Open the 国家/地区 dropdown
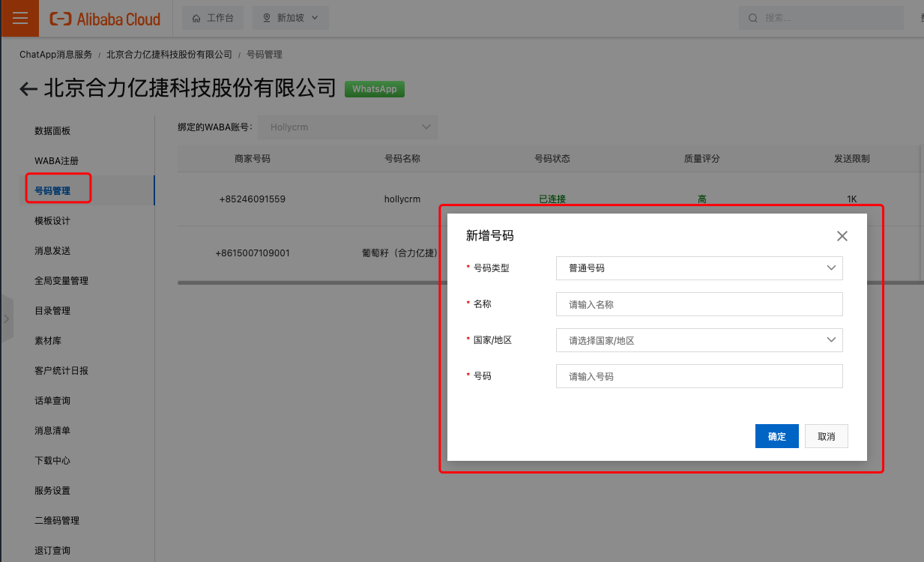The image size is (924, 562). click(699, 340)
